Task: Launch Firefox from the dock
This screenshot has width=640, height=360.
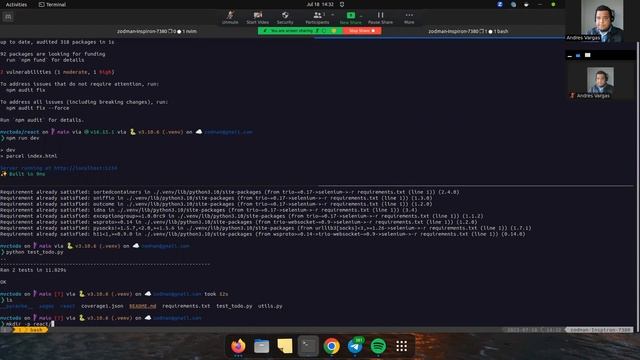Action: tap(238, 346)
